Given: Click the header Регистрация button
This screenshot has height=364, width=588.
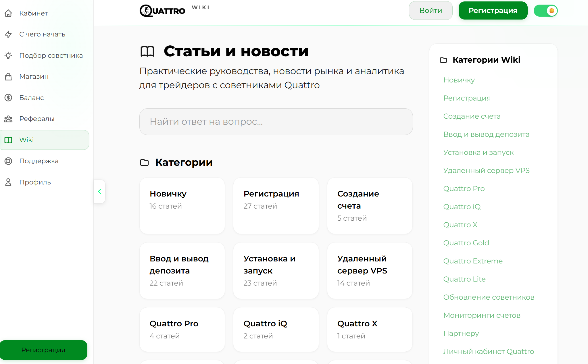Looking at the screenshot, I should pyautogui.click(x=493, y=11).
